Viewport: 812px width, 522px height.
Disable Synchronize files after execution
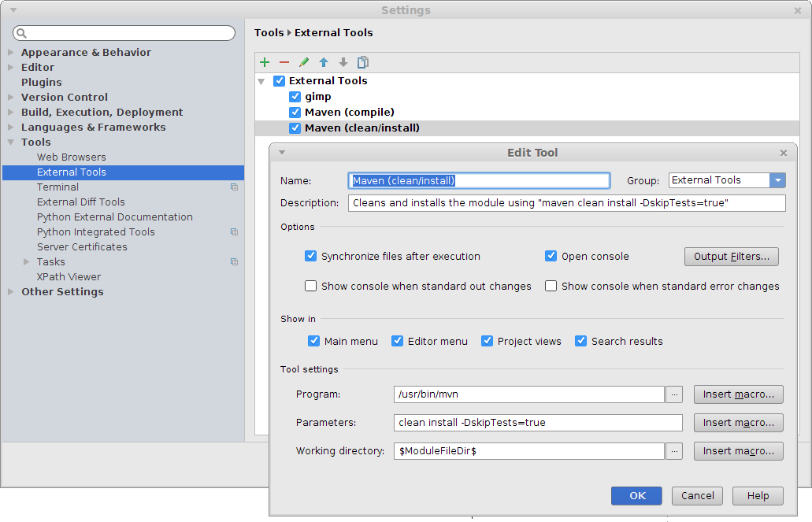pos(311,257)
